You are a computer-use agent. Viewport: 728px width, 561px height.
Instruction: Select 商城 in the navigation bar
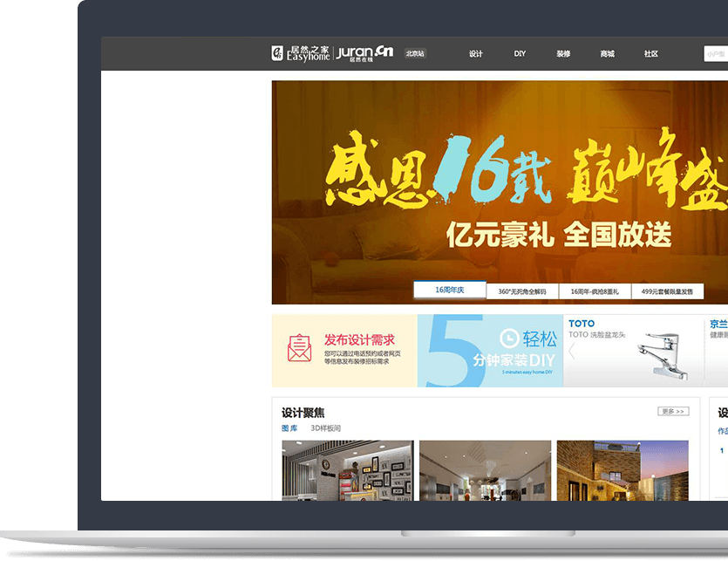(x=607, y=54)
